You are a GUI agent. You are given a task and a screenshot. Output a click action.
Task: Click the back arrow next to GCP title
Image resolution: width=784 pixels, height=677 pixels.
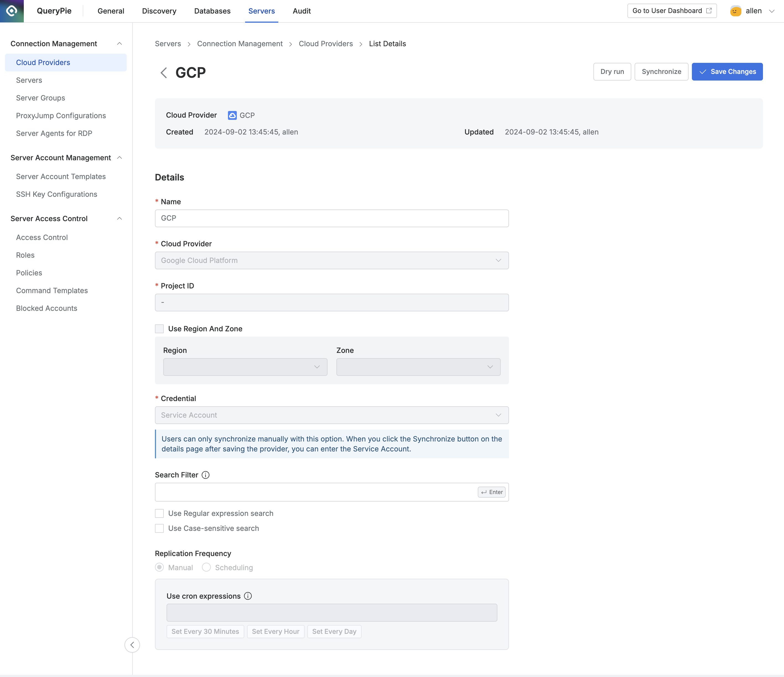163,72
